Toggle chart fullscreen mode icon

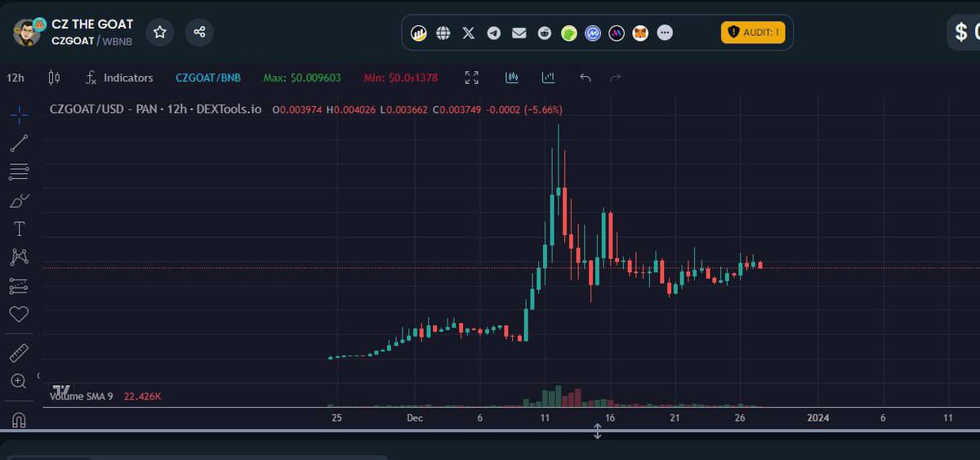[x=471, y=78]
